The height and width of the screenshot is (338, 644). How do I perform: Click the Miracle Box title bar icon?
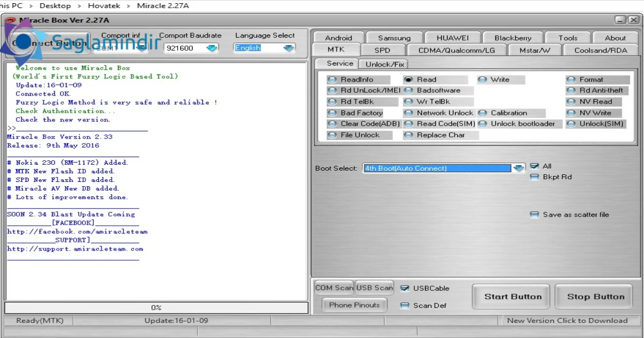click(11, 20)
